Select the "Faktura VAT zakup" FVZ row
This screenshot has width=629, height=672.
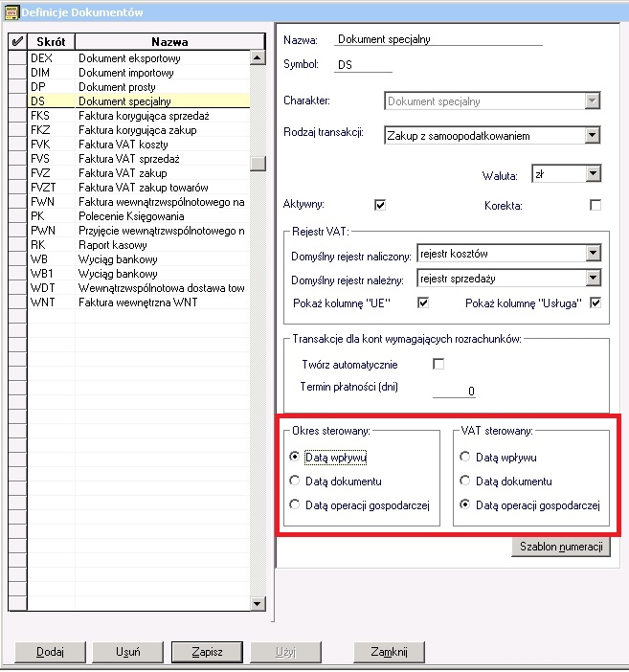click(x=139, y=172)
